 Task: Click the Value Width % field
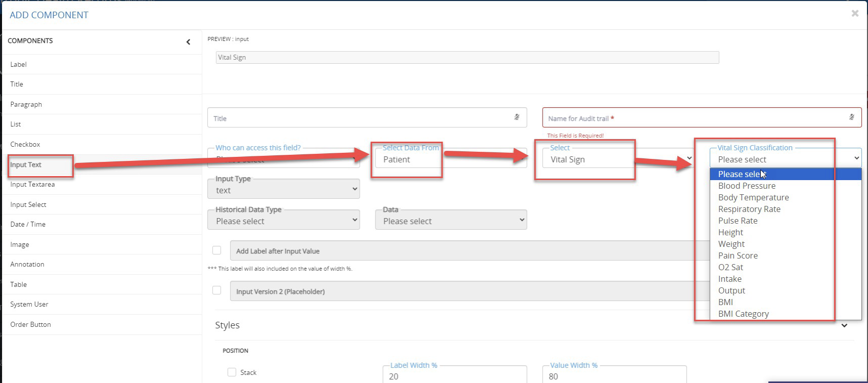(x=614, y=376)
